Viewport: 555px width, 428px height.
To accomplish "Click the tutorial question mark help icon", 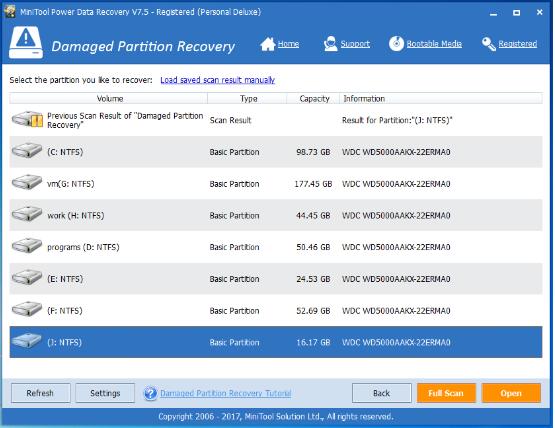I will coord(150,393).
